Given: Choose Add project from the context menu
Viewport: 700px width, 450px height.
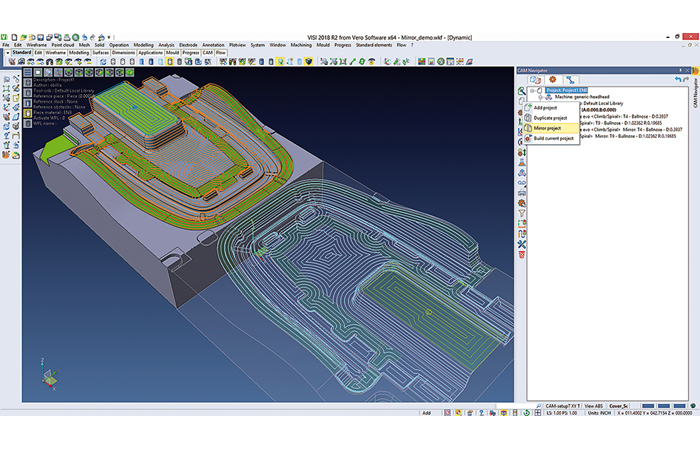Looking at the screenshot, I should (546, 107).
